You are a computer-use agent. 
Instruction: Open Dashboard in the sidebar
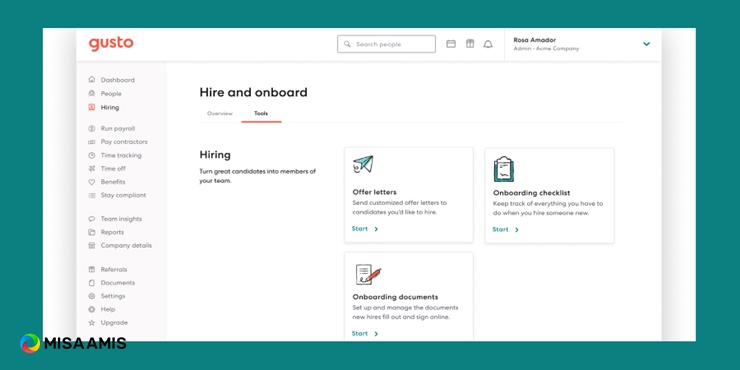coord(118,80)
